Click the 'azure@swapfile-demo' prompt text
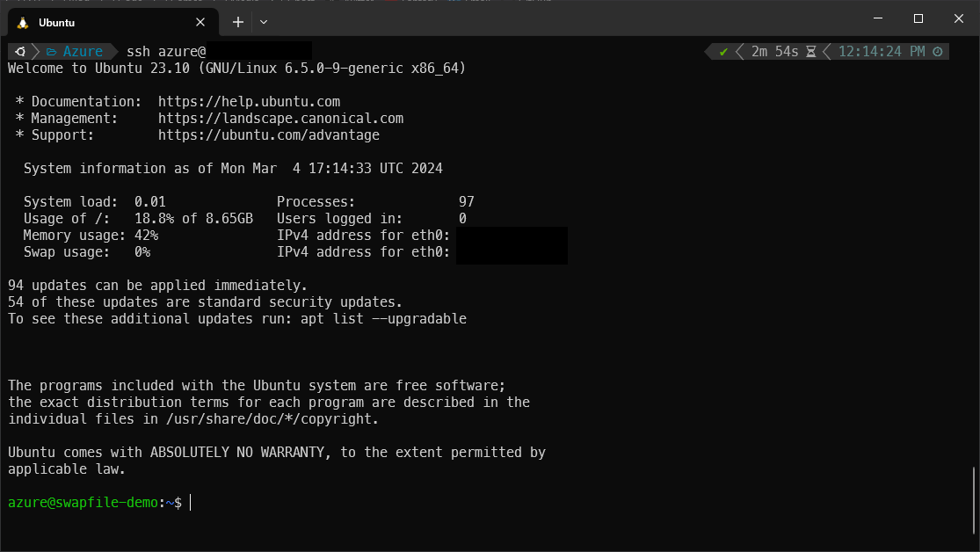The width and height of the screenshot is (980, 552). point(83,503)
